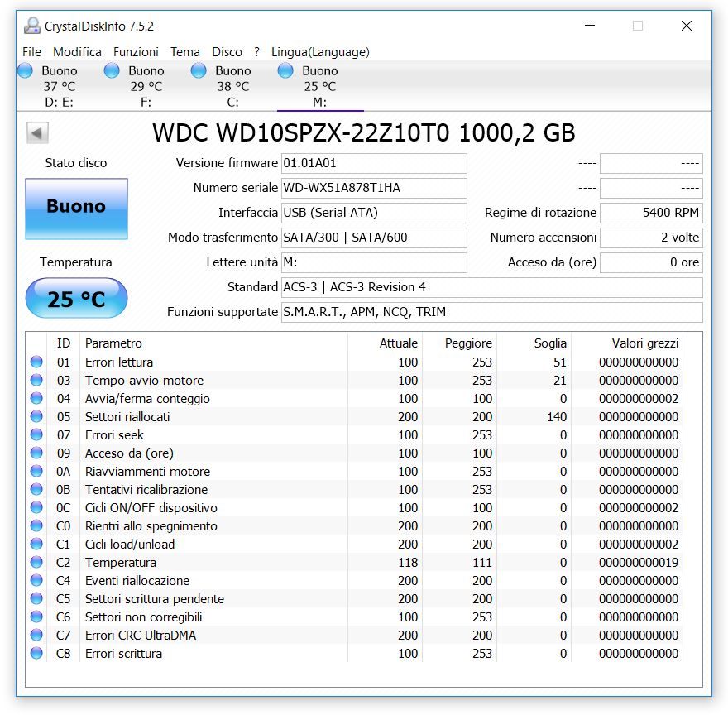Click raw value 000000000019 in Temperatura row

[x=639, y=563]
